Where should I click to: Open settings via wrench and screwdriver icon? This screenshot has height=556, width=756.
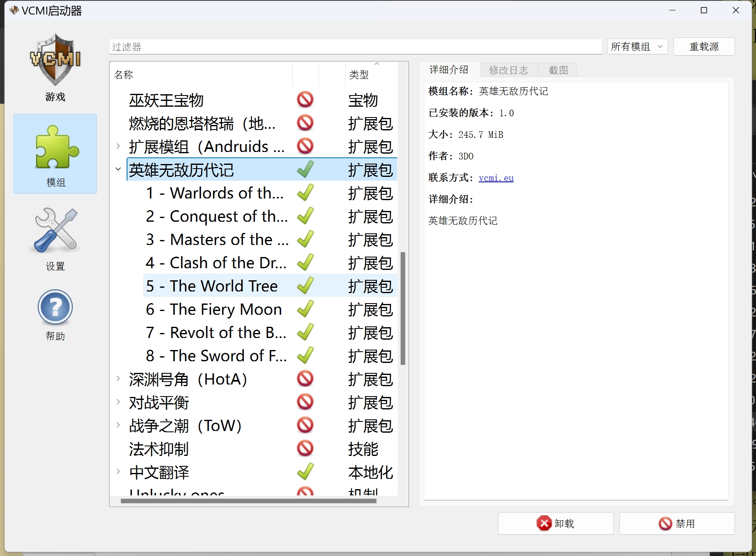[56, 230]
